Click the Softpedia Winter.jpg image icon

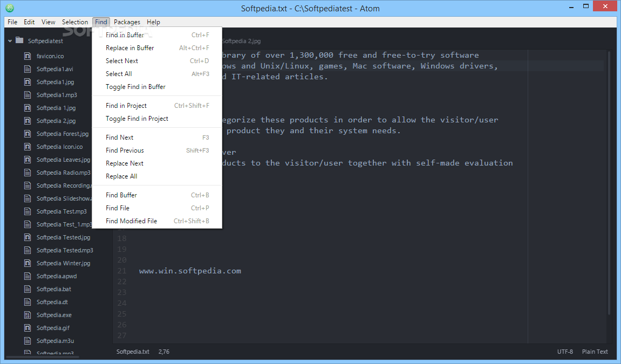tap(28, 263)
